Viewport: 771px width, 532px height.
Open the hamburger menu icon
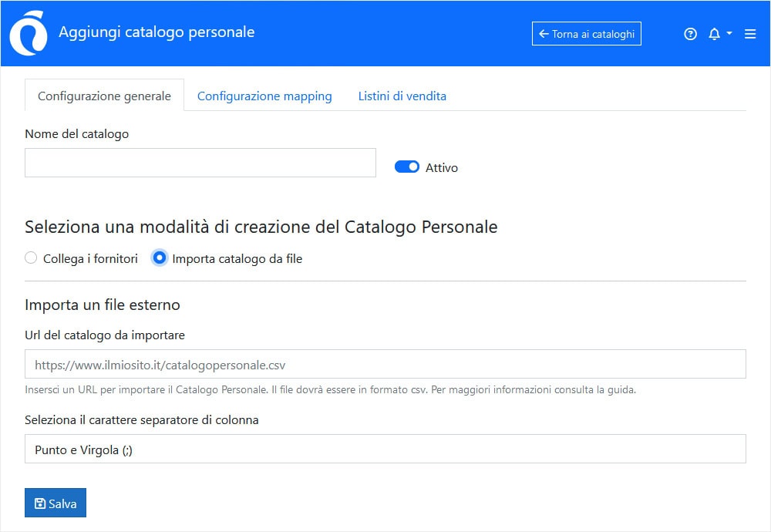tap(749, 34)
